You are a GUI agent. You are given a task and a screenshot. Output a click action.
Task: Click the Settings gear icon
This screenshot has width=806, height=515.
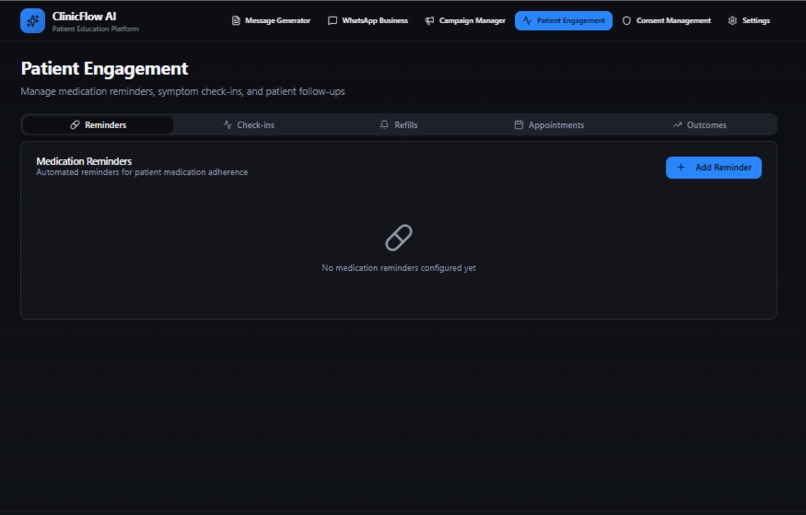[732, 21]
